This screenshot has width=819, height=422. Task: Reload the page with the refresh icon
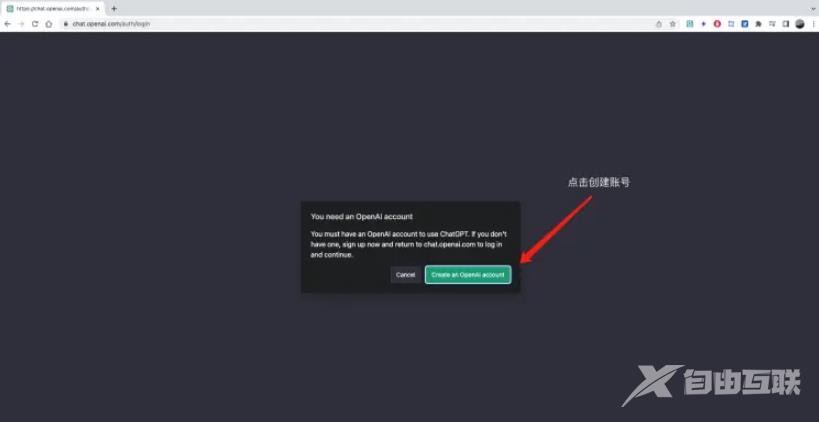(35, 24)
